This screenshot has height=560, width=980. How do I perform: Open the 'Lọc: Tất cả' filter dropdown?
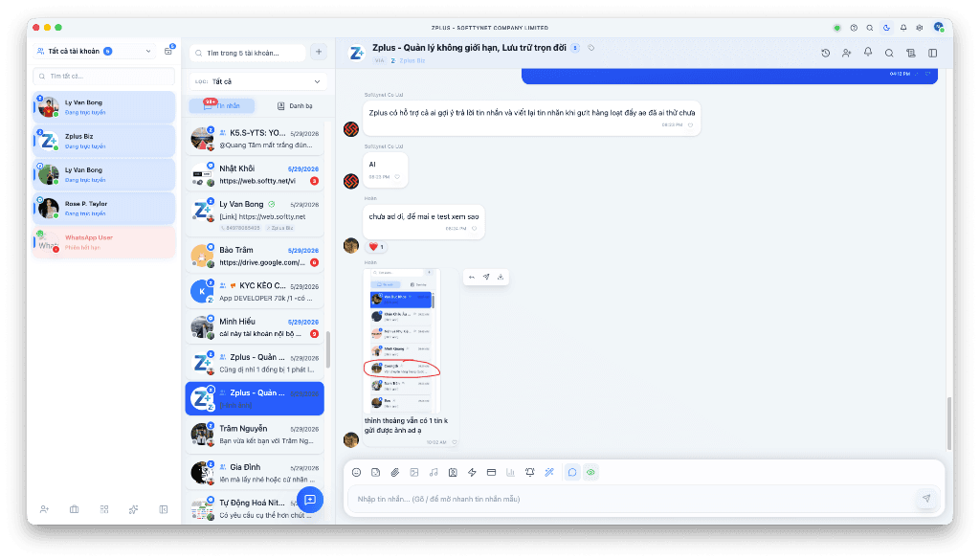256,81
